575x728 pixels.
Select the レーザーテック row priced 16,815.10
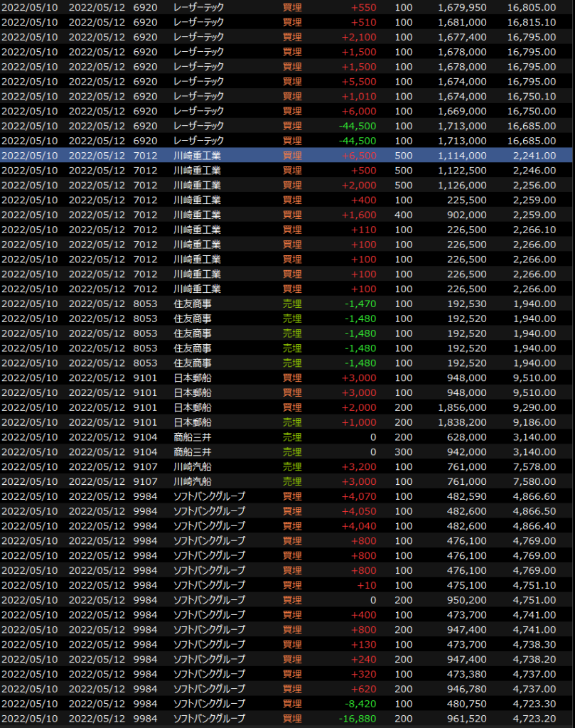(x=284, y=22)
